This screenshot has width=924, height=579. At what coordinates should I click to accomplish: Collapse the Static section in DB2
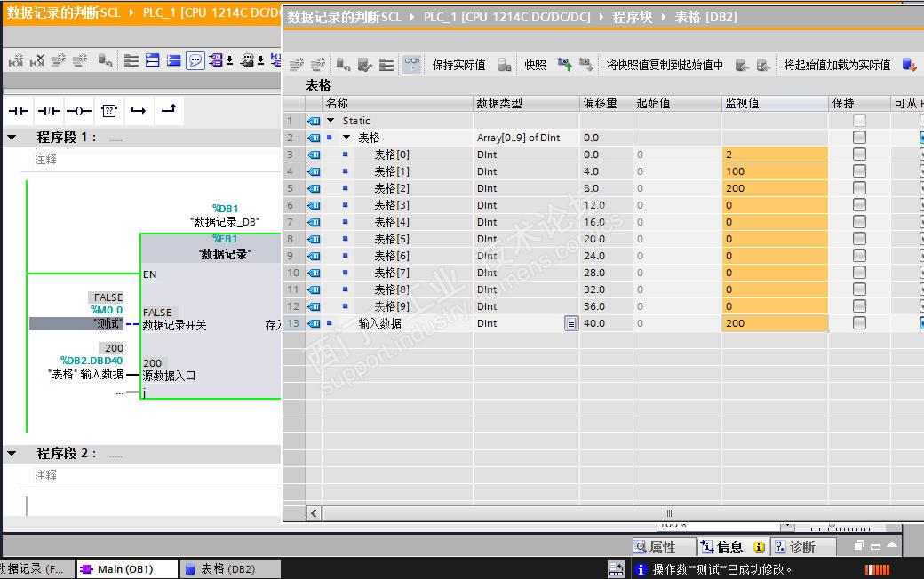(x=331, y=121)
